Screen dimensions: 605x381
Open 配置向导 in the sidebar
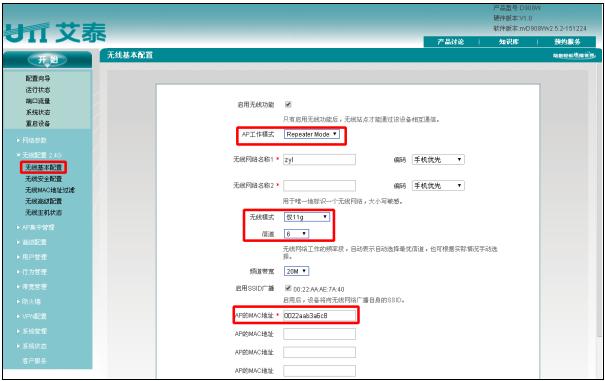(x=38, y=78)
